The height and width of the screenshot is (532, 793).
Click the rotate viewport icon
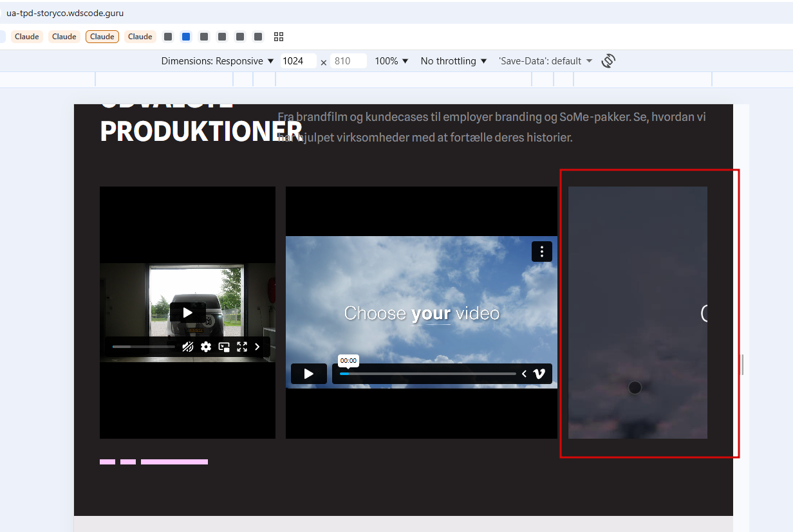click(608, 61)
